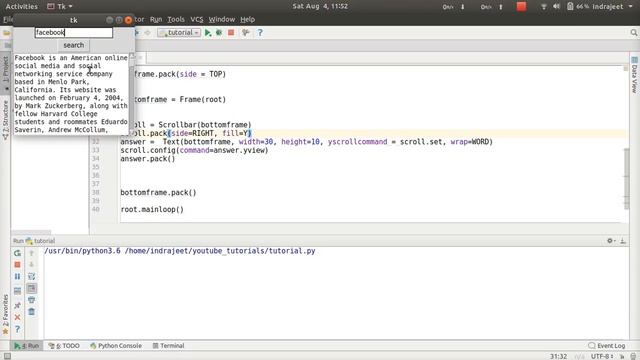Click the facebook entry field in tk window
Image resolution: width=640 pixels, height=360 pixels.
pyautogui.click(x=73, y=33)
